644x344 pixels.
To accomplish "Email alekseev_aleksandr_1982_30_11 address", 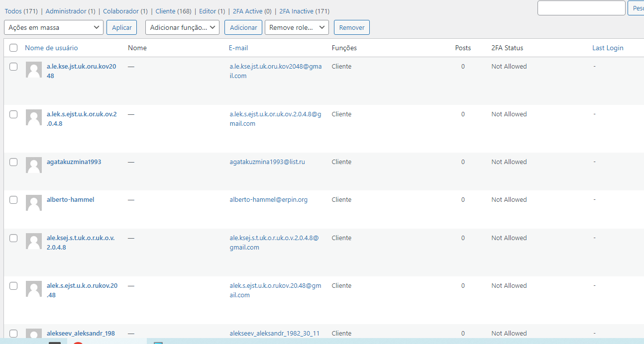I will (274, 333).
